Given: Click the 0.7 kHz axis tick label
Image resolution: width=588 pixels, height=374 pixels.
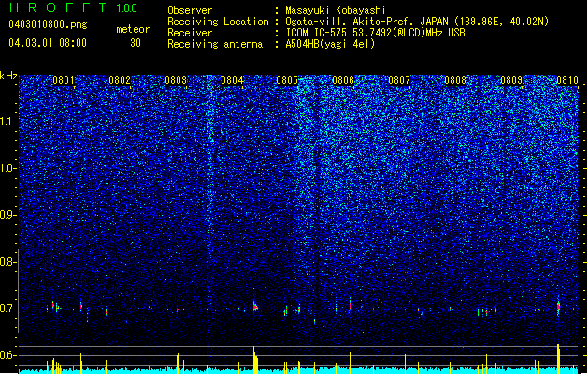Looking at the screenshot, I should (x=8, y=309).
